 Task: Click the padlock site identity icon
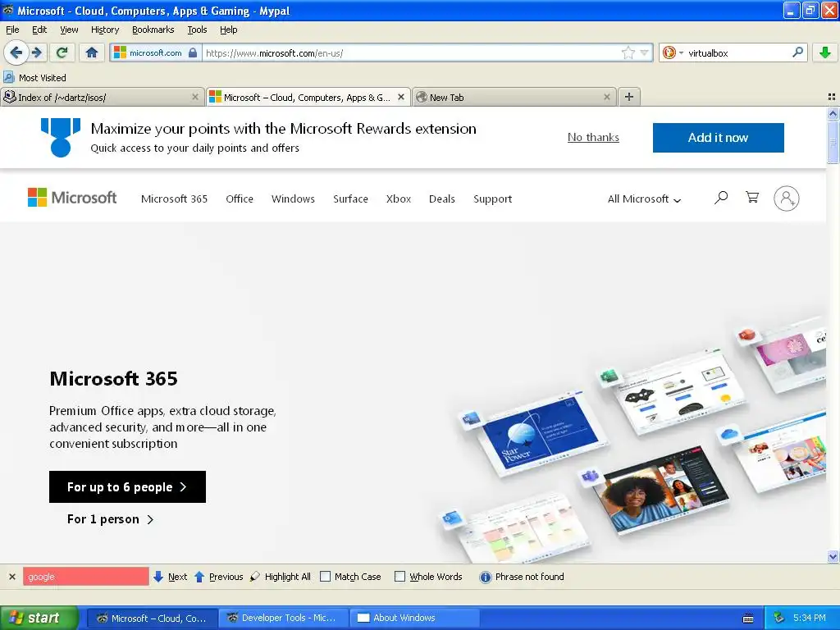(193, 52)
